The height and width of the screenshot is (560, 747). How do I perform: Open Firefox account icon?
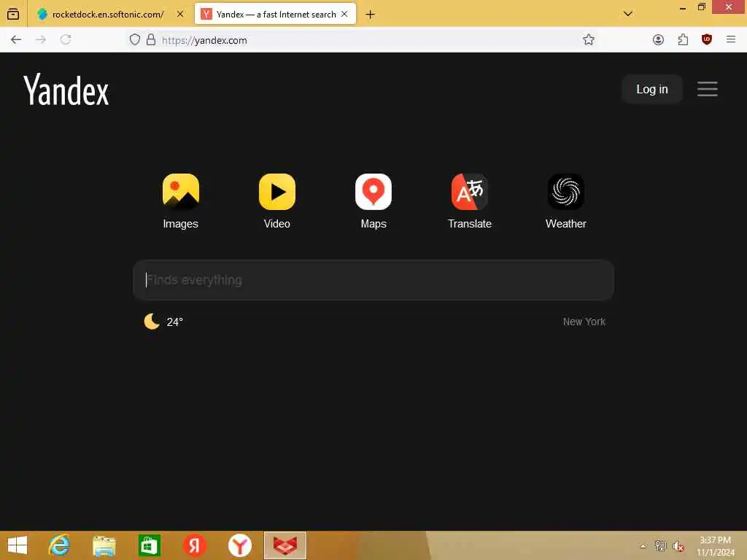point(658,39)
